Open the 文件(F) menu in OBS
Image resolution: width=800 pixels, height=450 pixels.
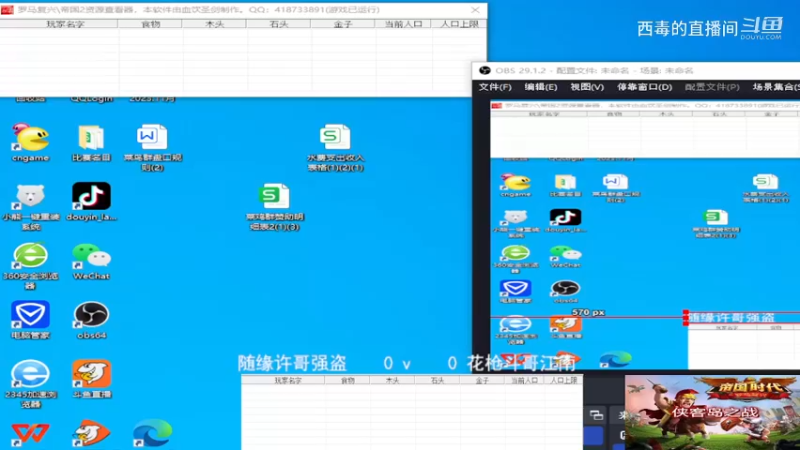pos(495,87)
